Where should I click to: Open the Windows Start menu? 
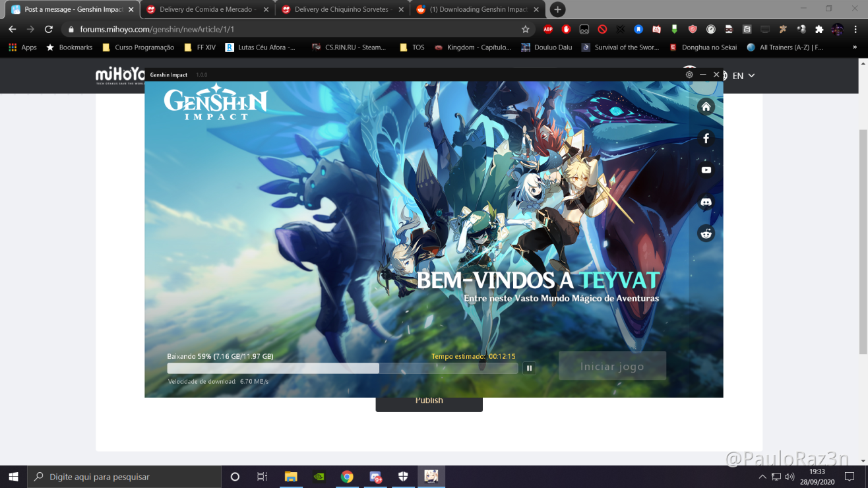(14, 476)
